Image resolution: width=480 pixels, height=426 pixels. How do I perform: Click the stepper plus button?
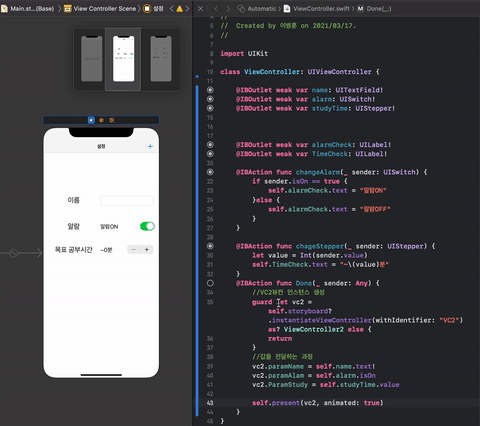pos(147,250)
